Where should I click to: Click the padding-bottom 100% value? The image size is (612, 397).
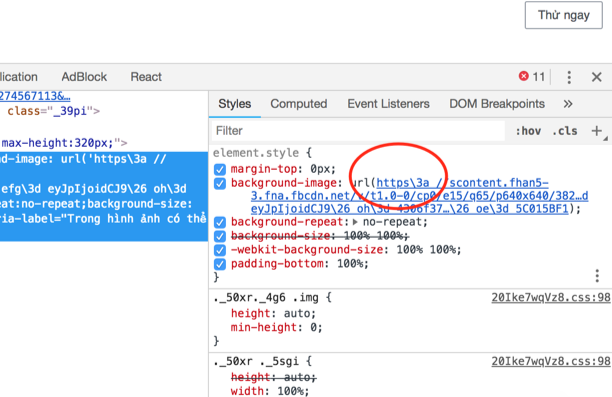click(x=350, y=264)
